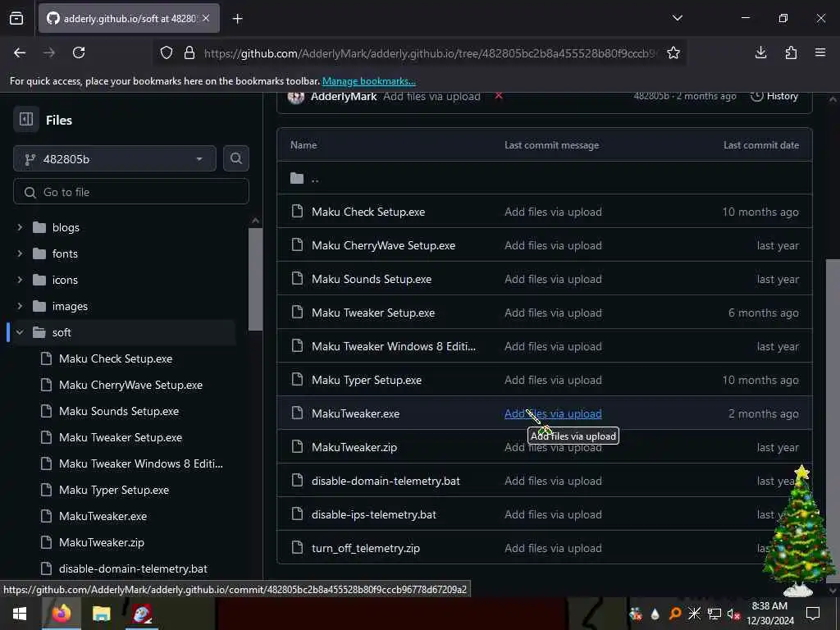The width and height of the screenshot is (840, 630).
Task: Open commit message for Maku Check Setup.exe
Action: [x=553, y=212]
